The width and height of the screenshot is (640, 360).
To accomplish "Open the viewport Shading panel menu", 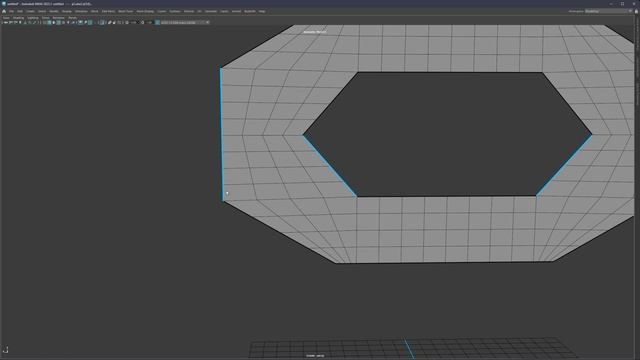I will 19,18.
